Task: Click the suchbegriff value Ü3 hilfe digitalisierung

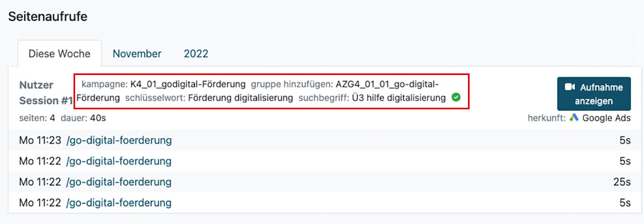Action: pyautogui.click(x=398, y=98)
